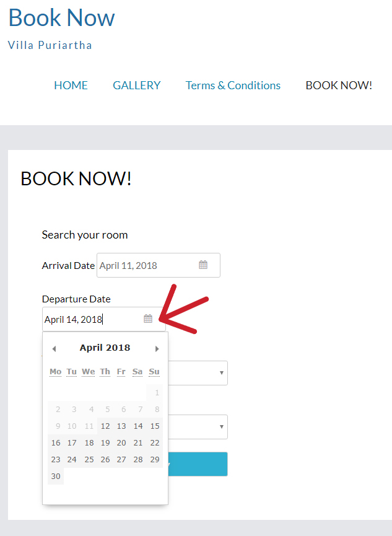Viewport: 392px width, 536px height.
Task: Click BOOK NOW! in the navigation
Action: (339, 86)
